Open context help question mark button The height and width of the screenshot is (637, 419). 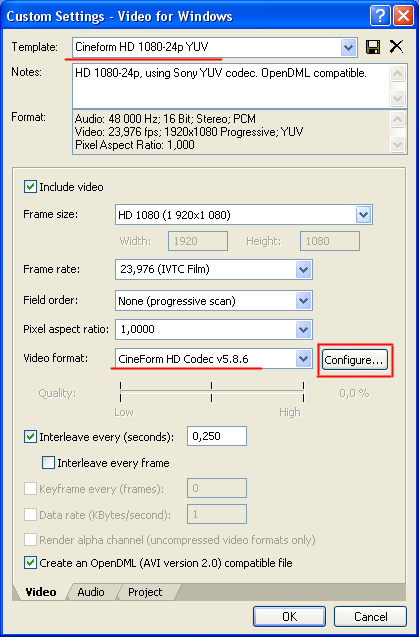380,16
